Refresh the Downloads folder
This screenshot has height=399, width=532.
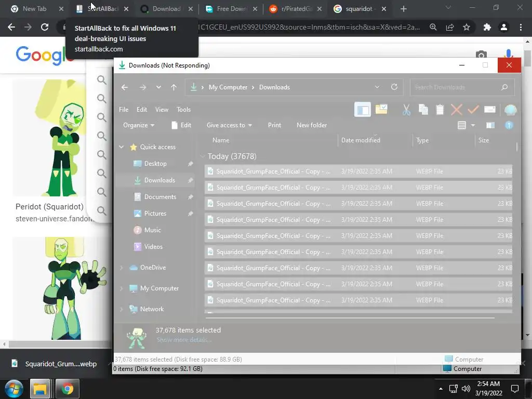(394, 87)
